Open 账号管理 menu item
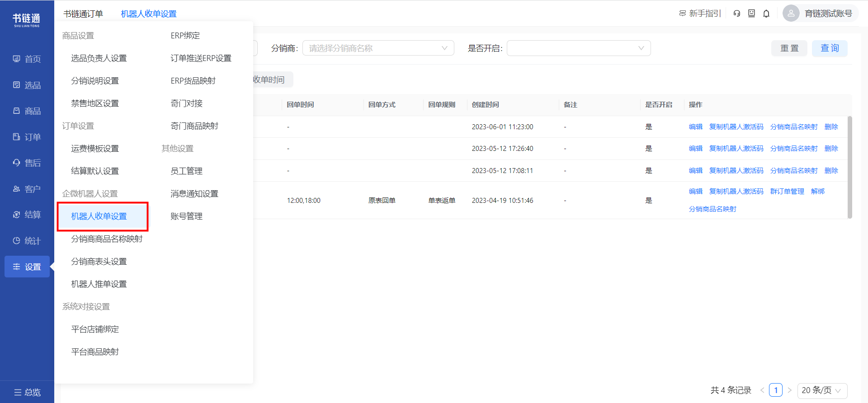This screenshot has width=868, height=403. [x=187, y=216]
